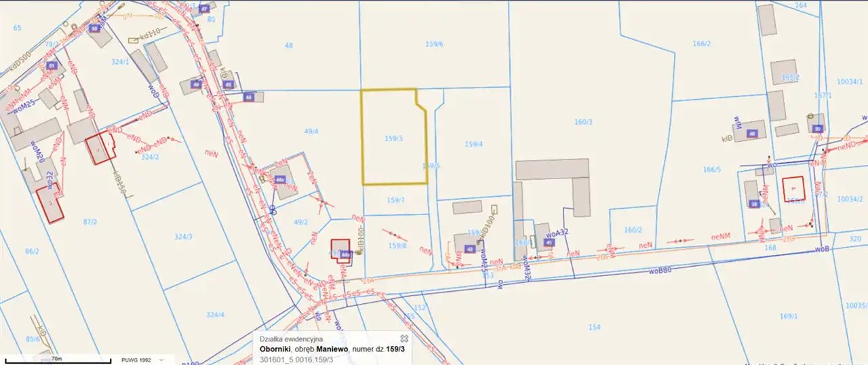Image resolution: width=868 pixels, height=365 pixels.
Task: Click address point marker 44
Action: coord(249,98)
